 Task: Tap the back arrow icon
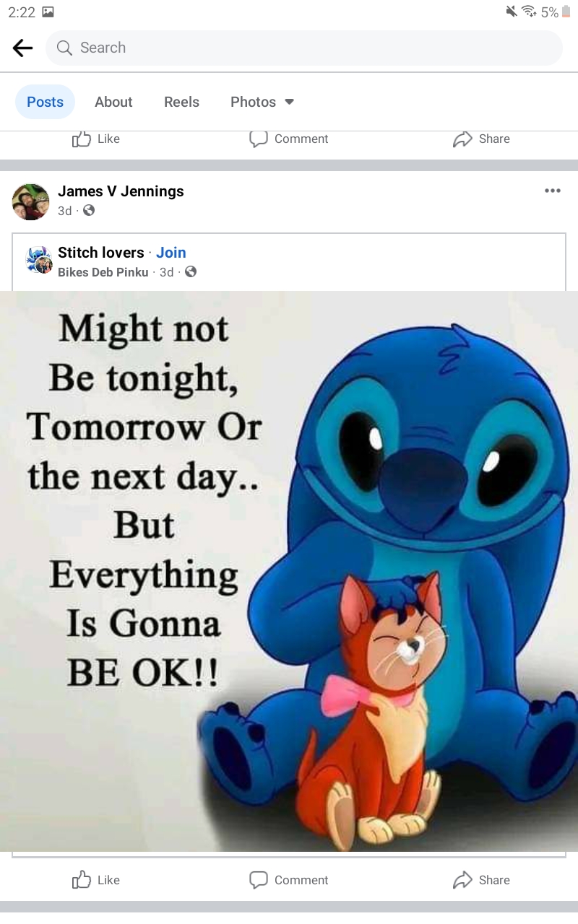click(23, 48)
